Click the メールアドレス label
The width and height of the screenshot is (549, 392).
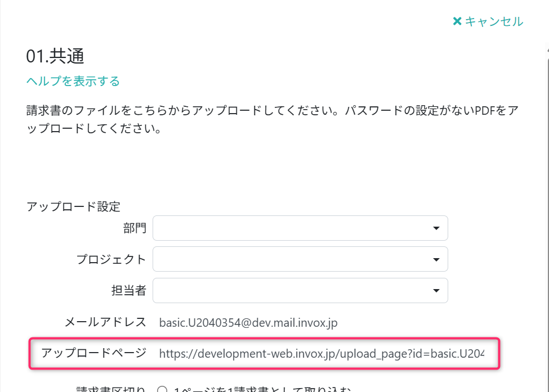[x=105, y=322]
